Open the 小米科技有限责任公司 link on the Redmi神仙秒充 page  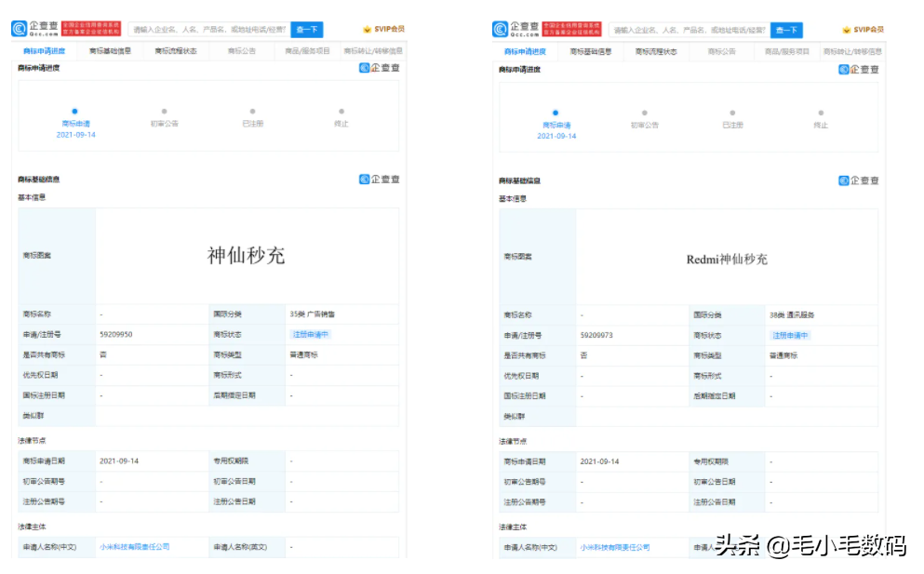pos(615,547)
